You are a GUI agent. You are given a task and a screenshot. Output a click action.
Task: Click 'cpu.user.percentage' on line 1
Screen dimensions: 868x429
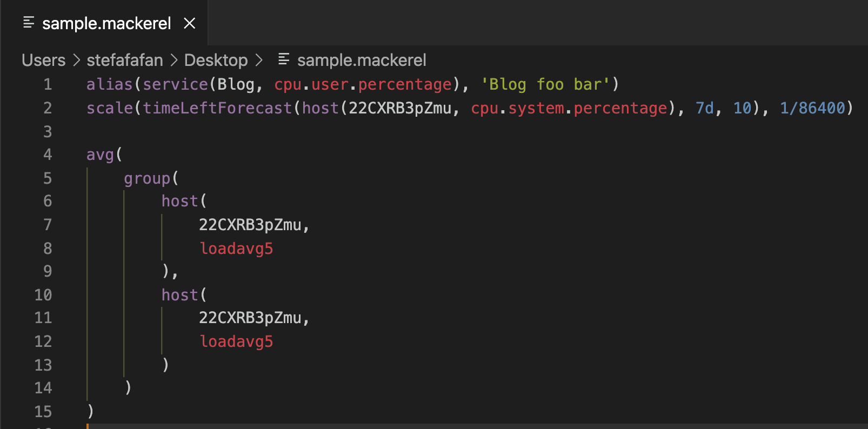pos(363,84)
